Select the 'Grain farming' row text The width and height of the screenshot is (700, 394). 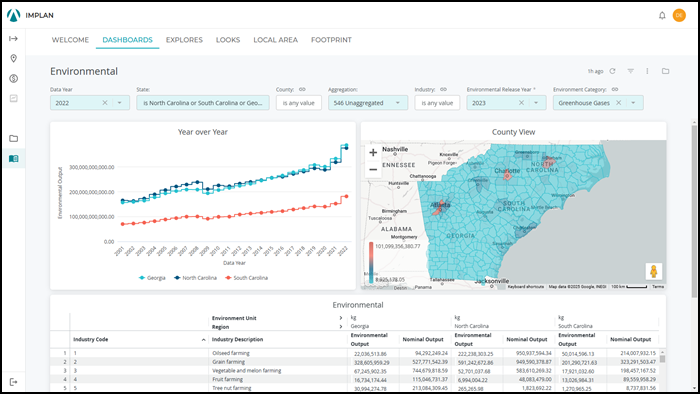(x=229, y=361)
